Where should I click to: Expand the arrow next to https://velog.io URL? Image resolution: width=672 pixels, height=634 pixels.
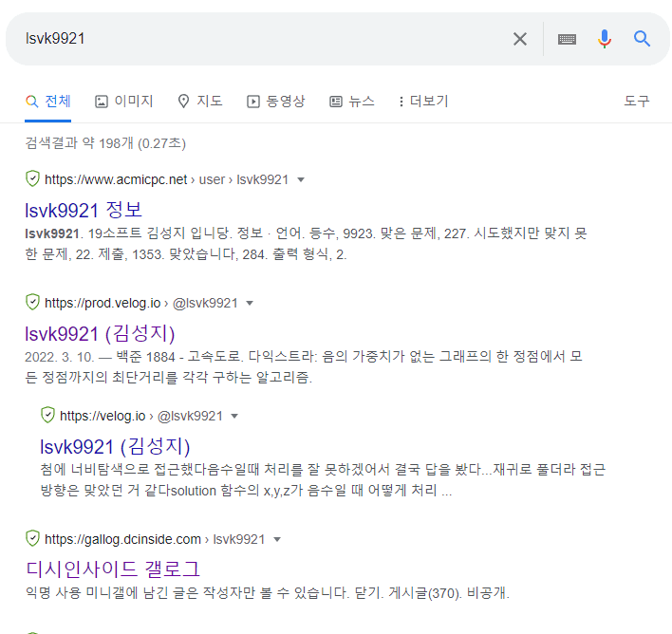(x=234, y=416)
